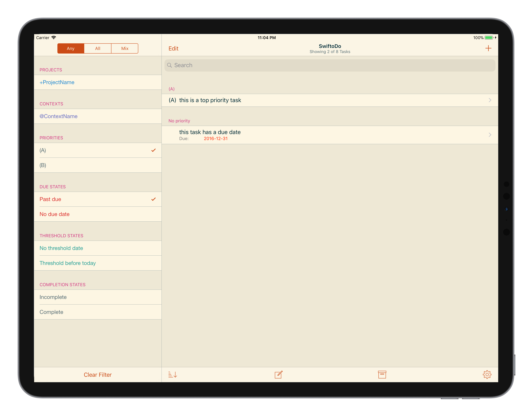Open the sort order options icon
532x416 pixels.
[173, 375]
